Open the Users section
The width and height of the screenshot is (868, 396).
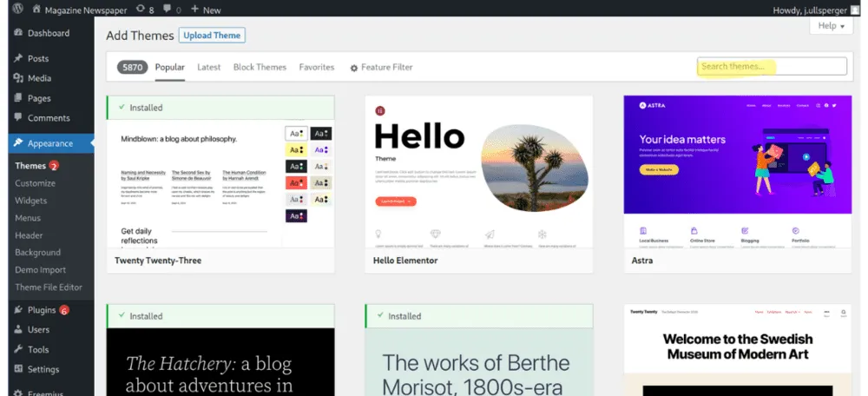point(51,329)
